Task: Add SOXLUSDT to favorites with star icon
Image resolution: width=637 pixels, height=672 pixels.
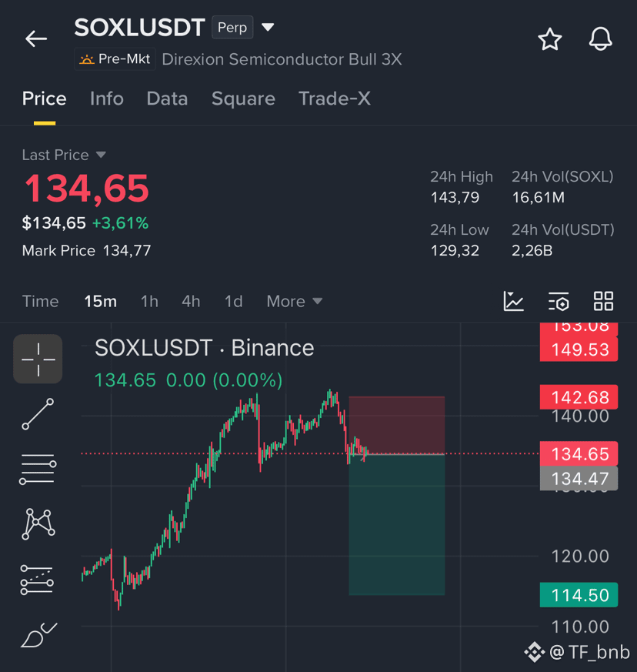Action: 549,39
